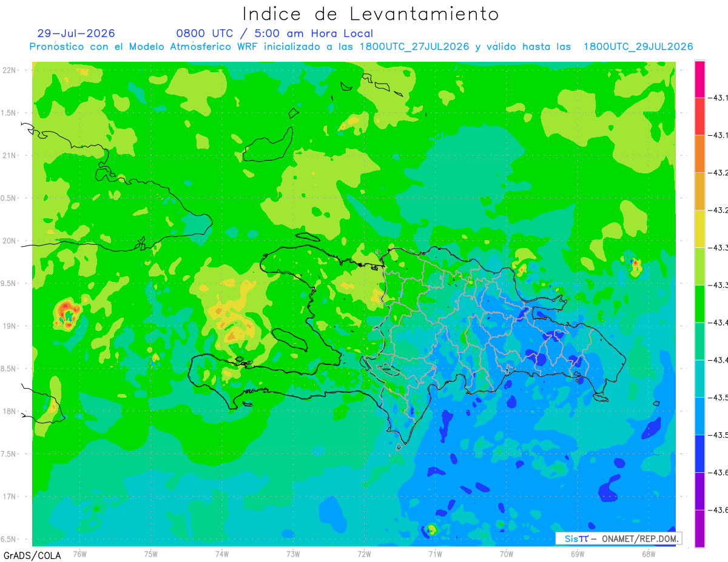The image size is (728, 562).
Task: Pick the red swatch in the color scale
Action: pos(699,116)
